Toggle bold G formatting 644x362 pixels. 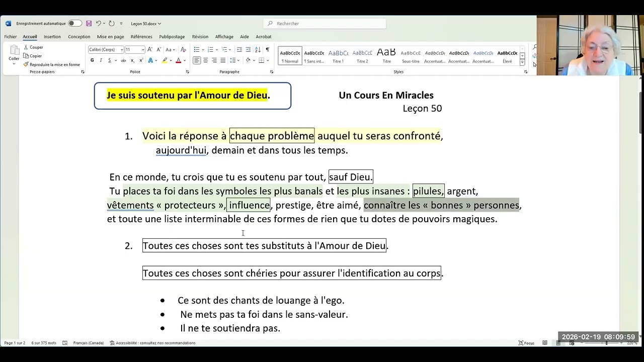[x=92, y=60]
